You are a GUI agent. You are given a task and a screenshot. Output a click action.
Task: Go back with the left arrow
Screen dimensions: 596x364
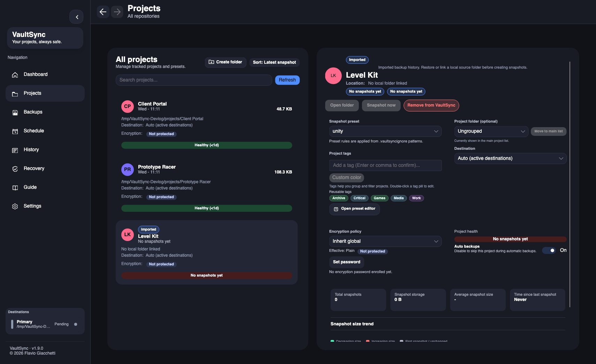[x=103, y=12]
